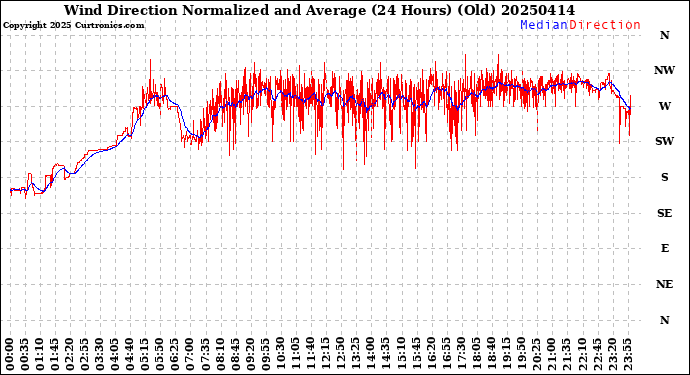Image resolution: width=690 pixels, height=375 pixels.
Task: Click the 13:25 time axis label
Action: tap(356, 354)
